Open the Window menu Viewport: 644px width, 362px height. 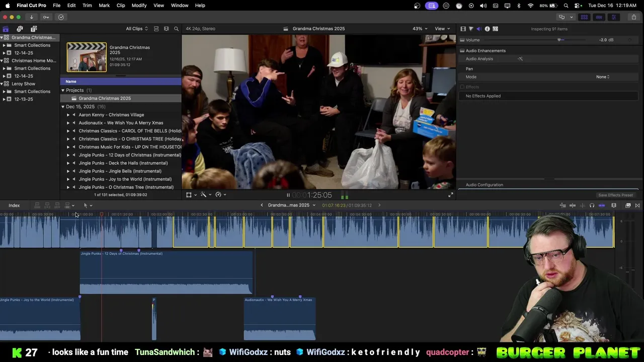click(180, 5)
